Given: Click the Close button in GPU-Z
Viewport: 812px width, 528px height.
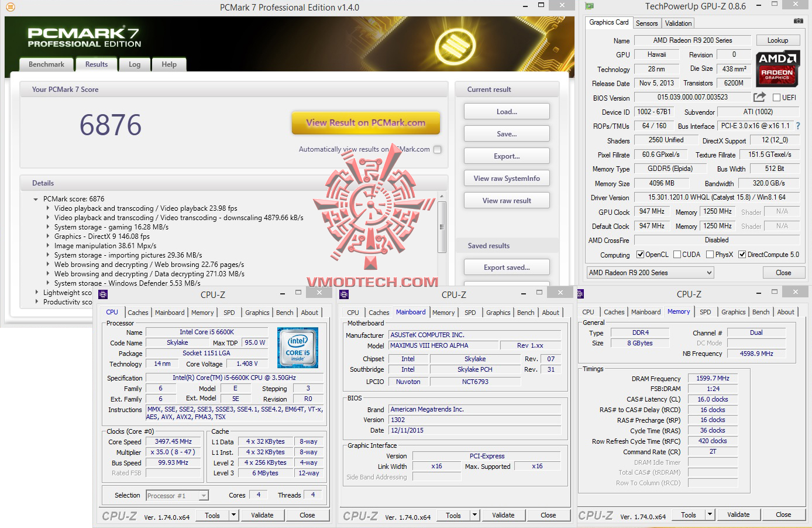Looking at the screenshot, I should (x=783, y=273).
